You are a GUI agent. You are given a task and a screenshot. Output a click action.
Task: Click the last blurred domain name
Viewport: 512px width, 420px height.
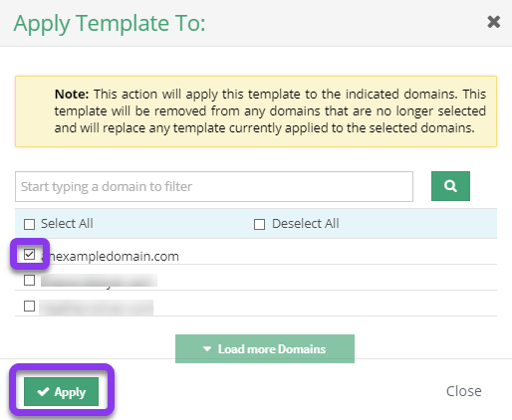(97, 307)
